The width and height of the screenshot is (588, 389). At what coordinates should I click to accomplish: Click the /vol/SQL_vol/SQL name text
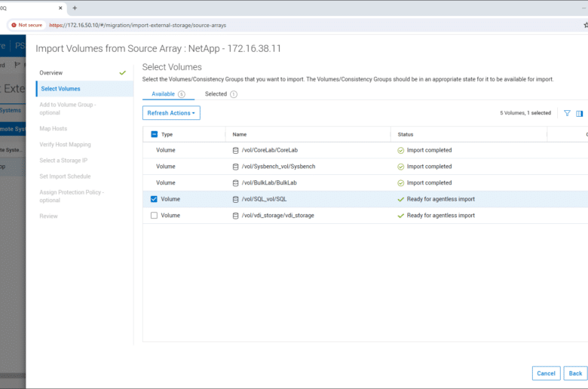coord(264,199)
